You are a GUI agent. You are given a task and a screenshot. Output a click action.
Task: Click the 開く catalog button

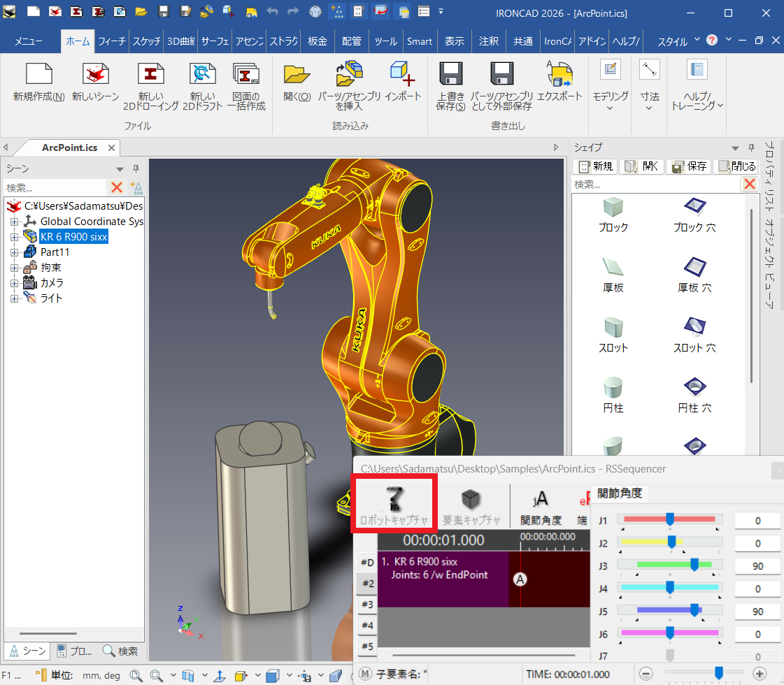coord(642,166)
